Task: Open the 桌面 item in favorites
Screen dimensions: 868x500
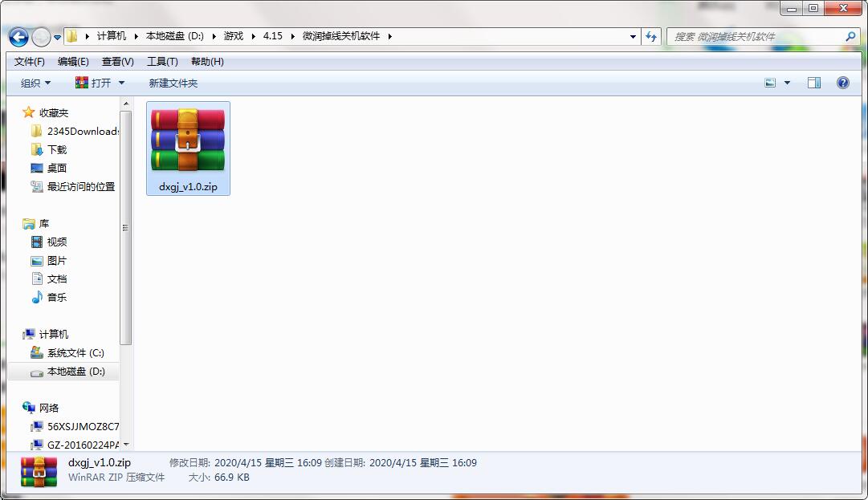Action: 56,168
